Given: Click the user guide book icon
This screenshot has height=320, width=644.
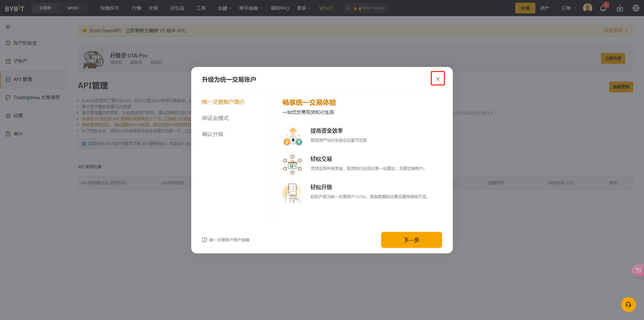Looking at the screenshot, I should coord(205,240).
